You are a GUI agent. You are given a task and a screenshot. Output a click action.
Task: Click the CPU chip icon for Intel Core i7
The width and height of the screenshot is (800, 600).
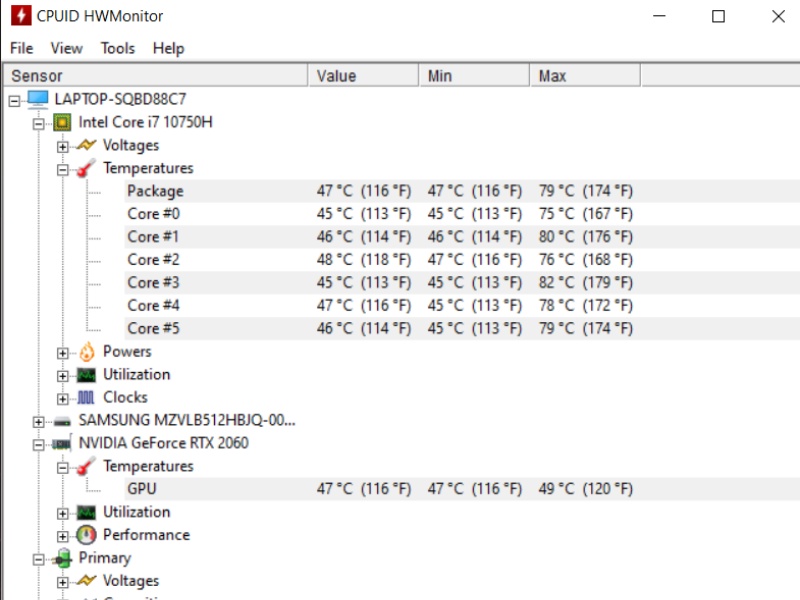pyautogui.click(x=62, y=122)
